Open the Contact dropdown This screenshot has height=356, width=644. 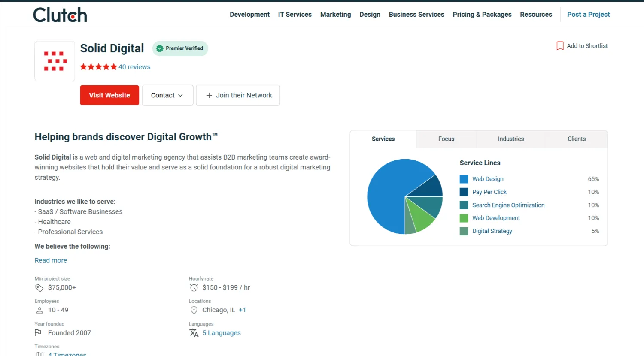(167, 95)
